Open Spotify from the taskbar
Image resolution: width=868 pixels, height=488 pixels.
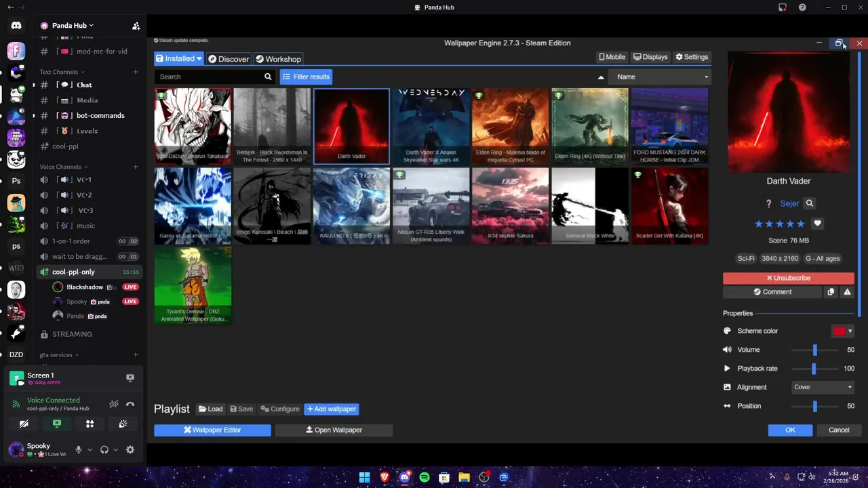point(425,477)
